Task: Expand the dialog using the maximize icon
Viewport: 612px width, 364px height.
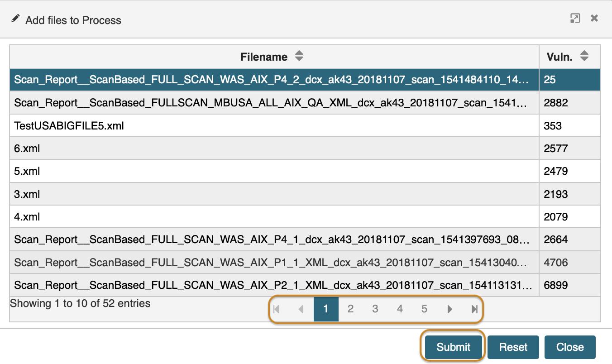Action: tap(575, 19)
